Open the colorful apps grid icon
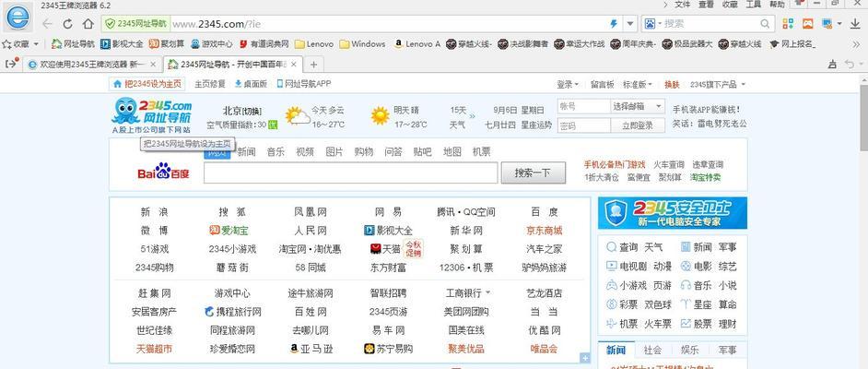The height and width of the screenshot is (369, 868). pos(788,23)
